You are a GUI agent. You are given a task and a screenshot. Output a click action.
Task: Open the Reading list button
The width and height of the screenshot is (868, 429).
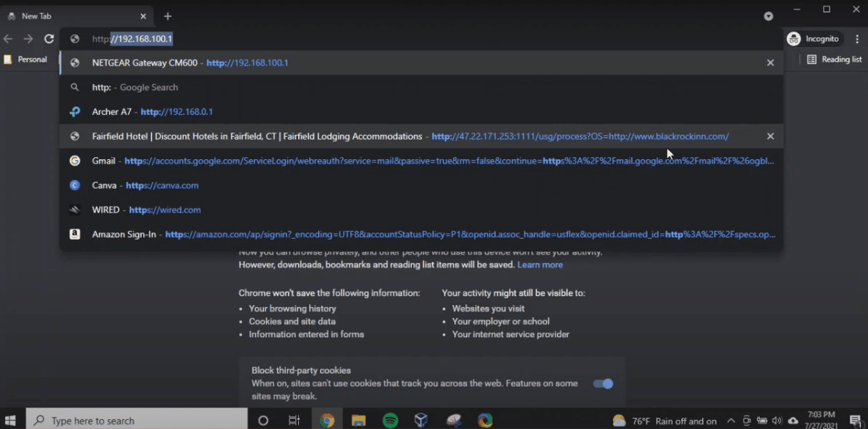834,59
